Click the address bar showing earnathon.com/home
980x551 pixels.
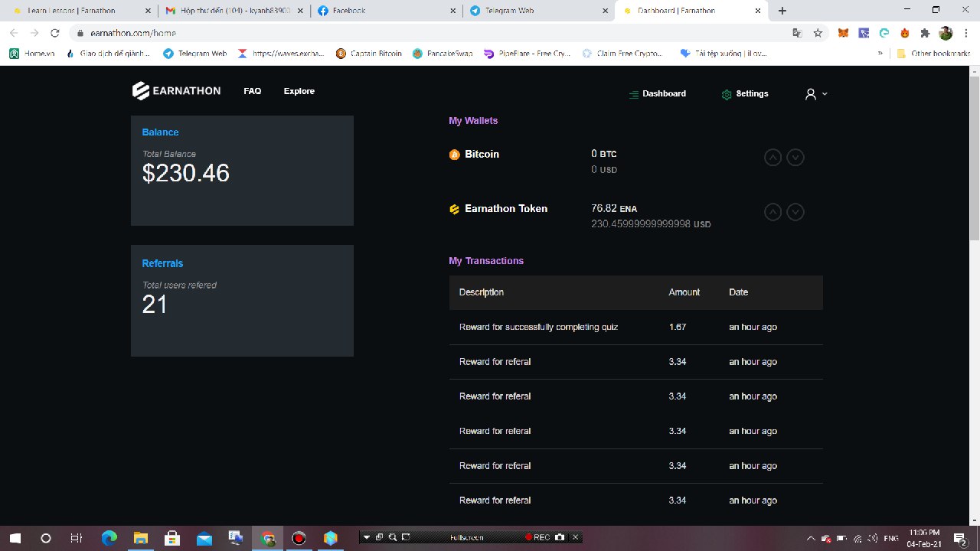point(429,33)
